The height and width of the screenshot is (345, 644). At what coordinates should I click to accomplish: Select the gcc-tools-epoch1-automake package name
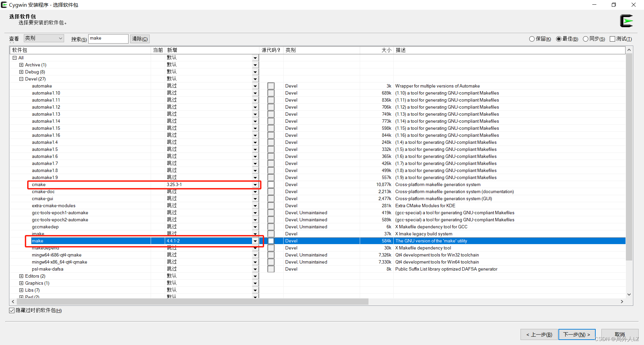pyautogui.click(x=60, y=213)
